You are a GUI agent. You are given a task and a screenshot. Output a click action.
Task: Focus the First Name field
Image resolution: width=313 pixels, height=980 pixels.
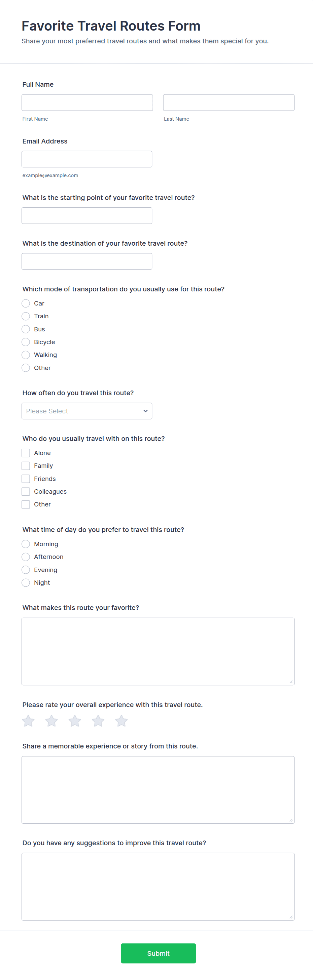point(87,103)
